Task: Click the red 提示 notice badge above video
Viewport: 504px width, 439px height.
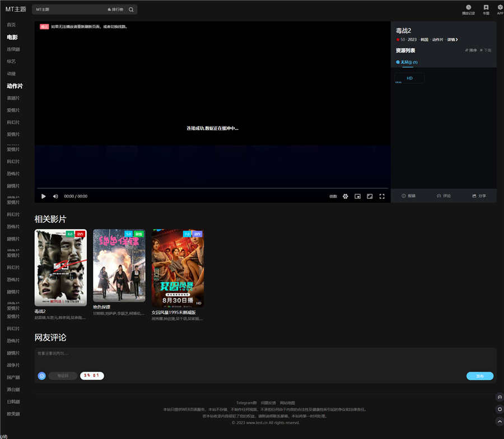Action: pyautogui.click(x=44, y=27)
